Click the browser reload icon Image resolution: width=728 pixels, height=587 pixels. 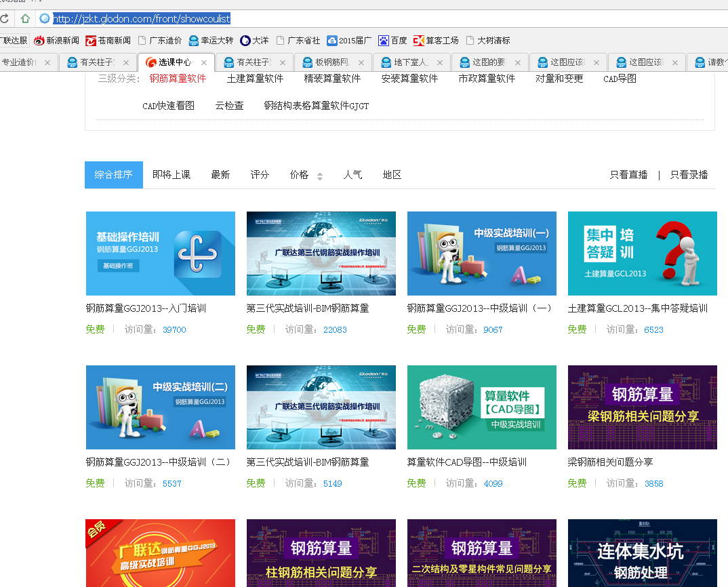click(4, 18)
